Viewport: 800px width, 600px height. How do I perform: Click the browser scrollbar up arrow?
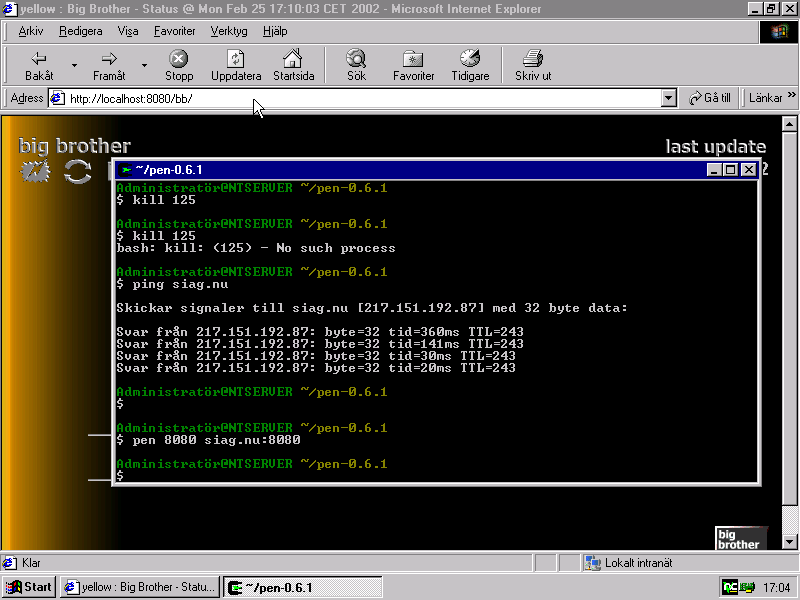(x=789, y=124)
